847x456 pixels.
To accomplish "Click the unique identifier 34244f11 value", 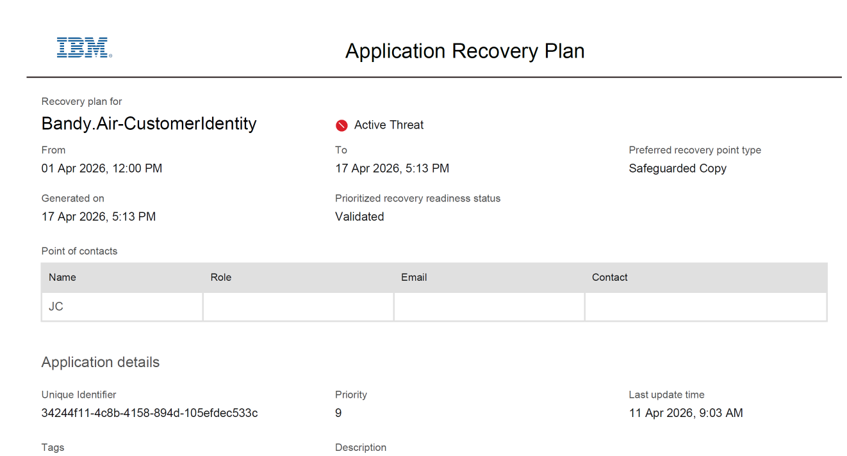I will [x=150, y=413].
